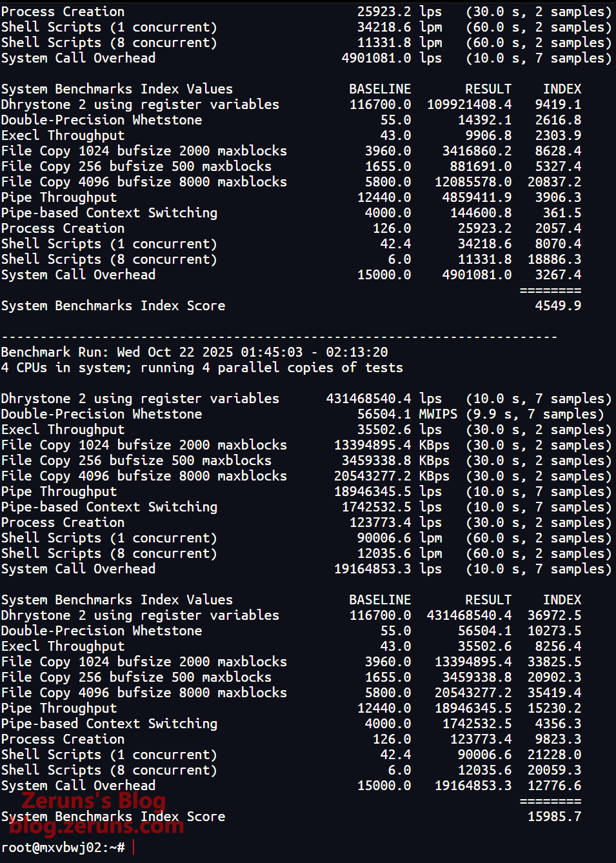
Task: Click the Whetstone index value 2616.8
Action: [558, 120]
